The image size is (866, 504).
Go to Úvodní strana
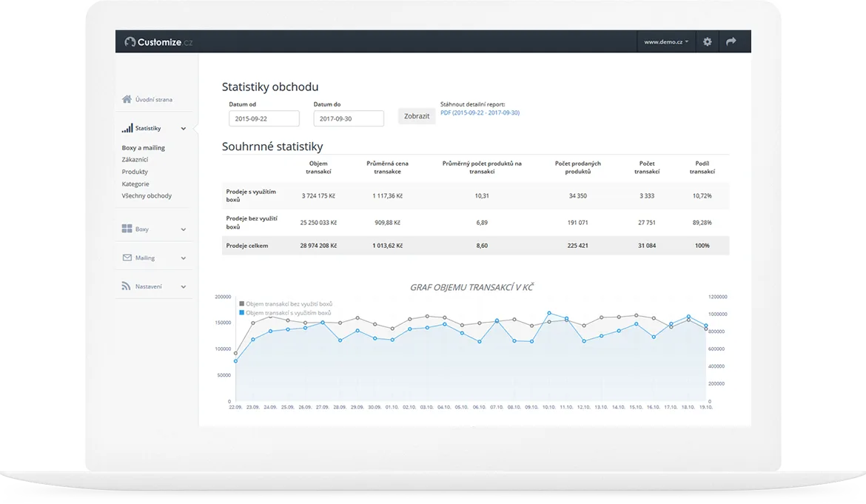pyautogui.click(x=153, y=100)
